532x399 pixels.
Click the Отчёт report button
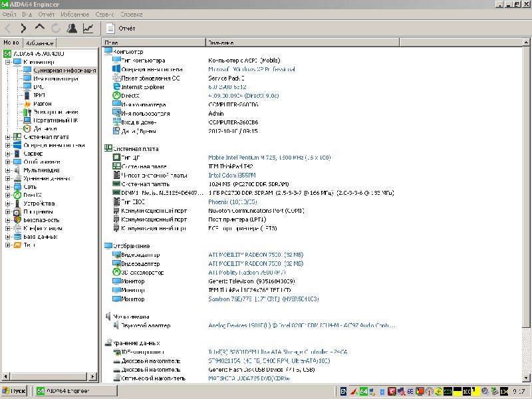120,29
